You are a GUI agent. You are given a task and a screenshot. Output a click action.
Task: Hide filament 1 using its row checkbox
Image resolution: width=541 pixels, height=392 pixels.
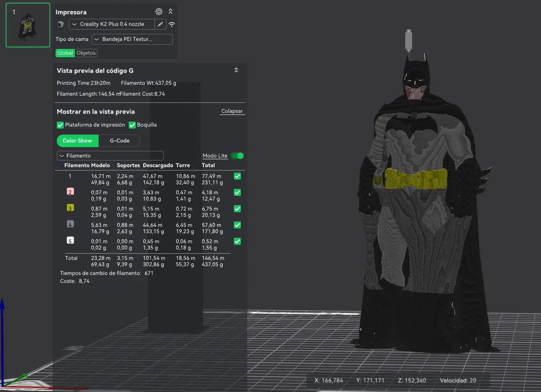point(237,176)
